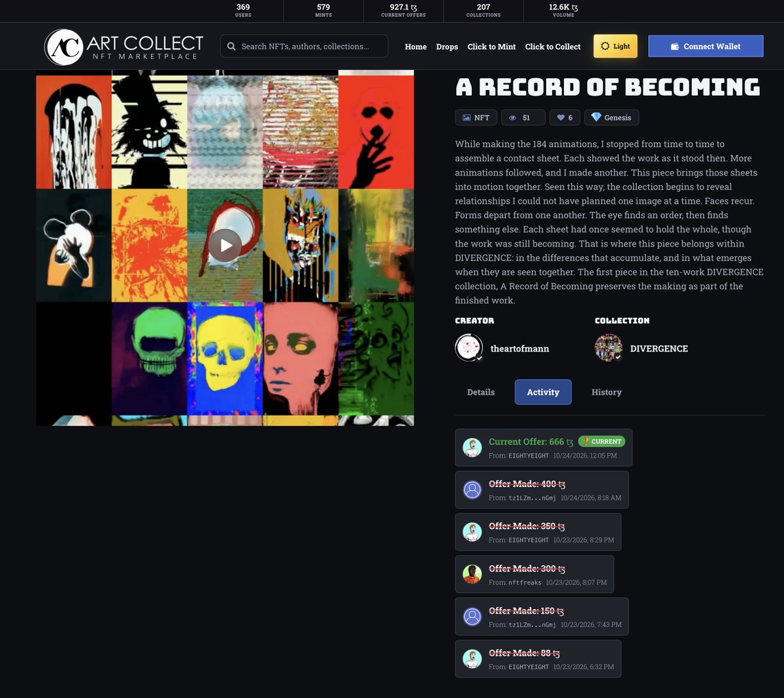This screenshot has width=784, height=698.
Task: Open the Home menu item
Action: [x=416, y=46]
